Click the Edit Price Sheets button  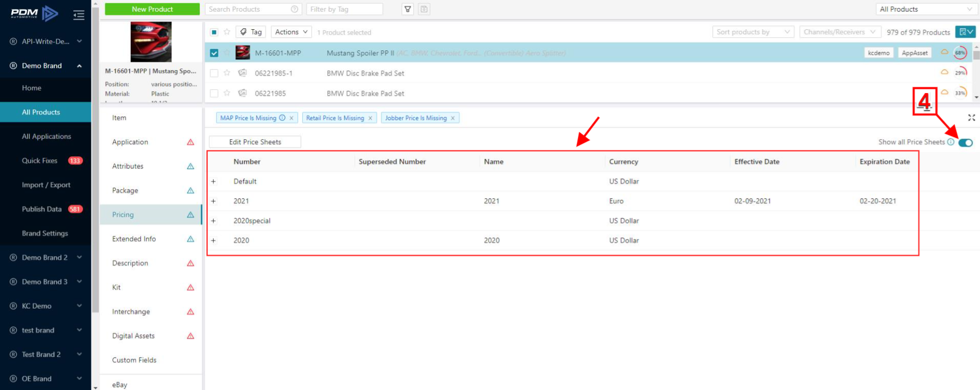(x=255, y=142)
